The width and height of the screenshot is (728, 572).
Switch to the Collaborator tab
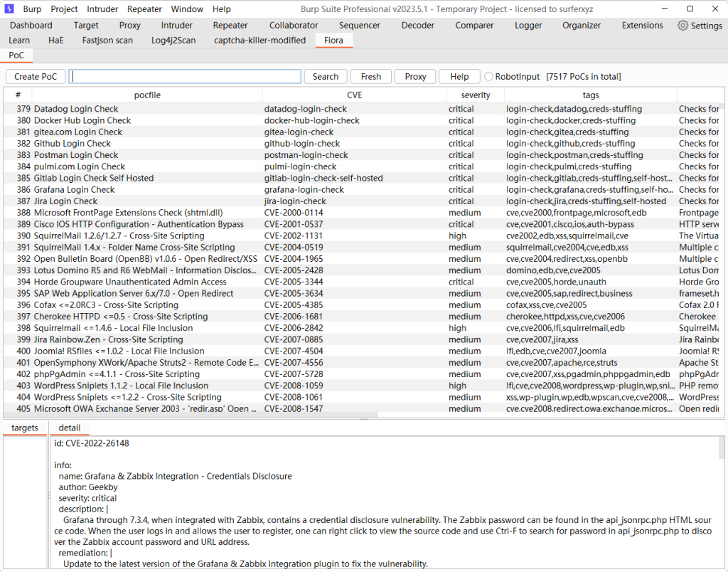click(294, 26)
